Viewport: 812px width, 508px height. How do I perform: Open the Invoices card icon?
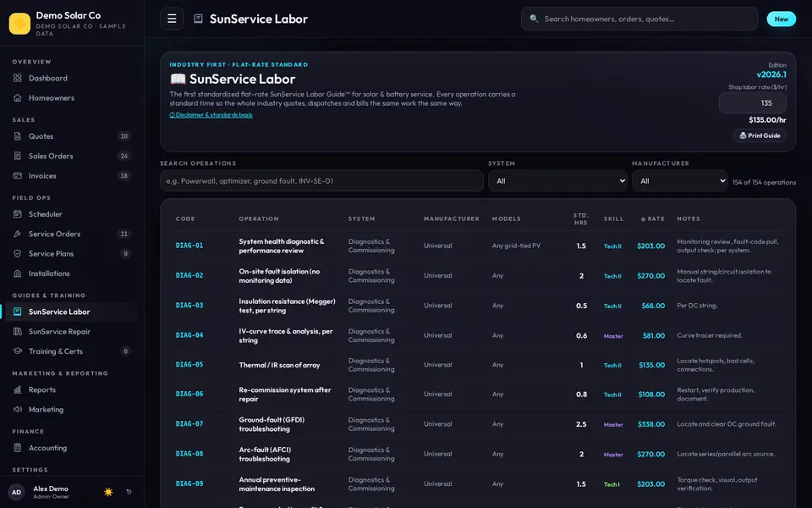(x=18, y=176)
